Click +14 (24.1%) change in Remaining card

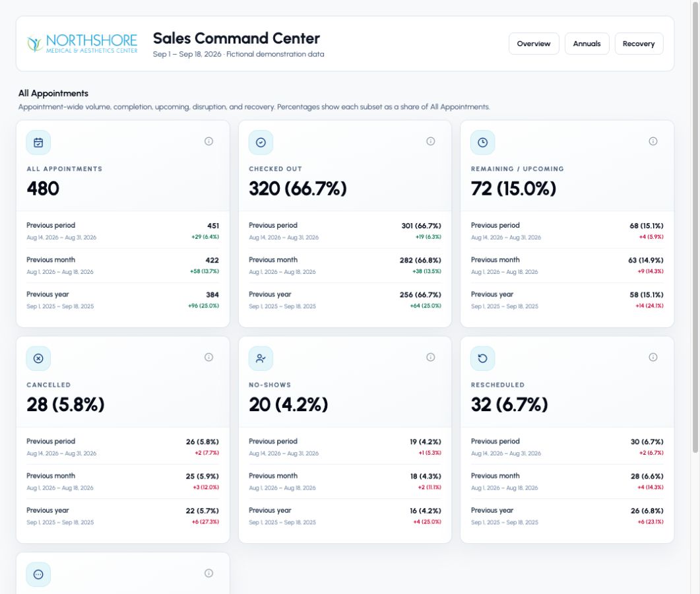(x=649, y=306)
